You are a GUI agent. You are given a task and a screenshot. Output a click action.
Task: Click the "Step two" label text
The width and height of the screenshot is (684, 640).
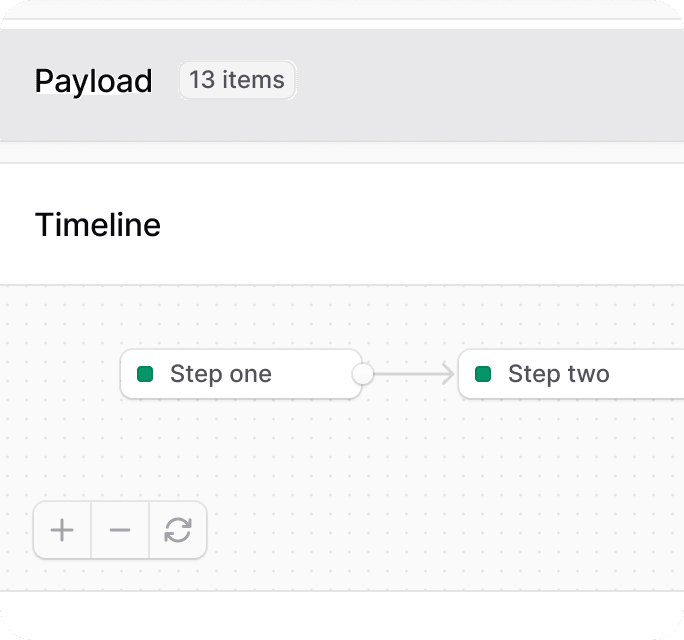[x=559, y=374]
